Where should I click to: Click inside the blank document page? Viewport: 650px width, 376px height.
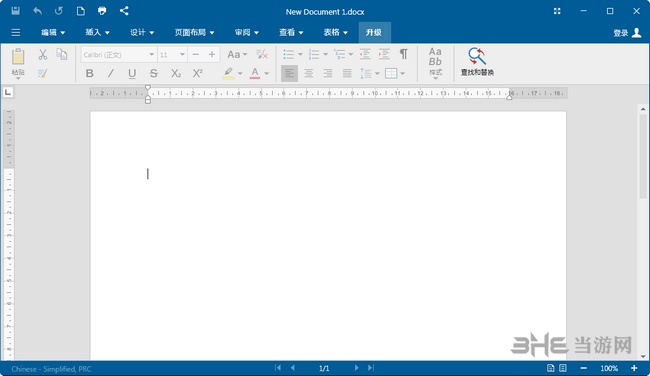(x=328, y=235)
